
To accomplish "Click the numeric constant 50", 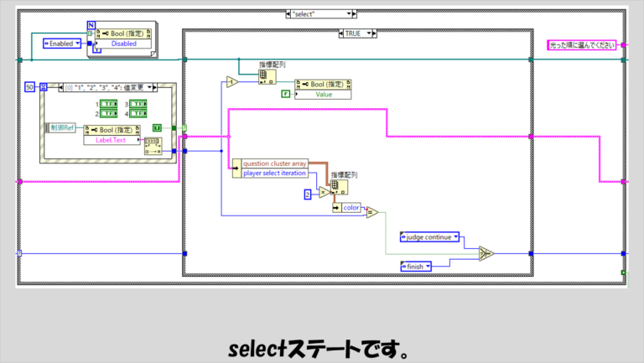I will tap(29, 87).
